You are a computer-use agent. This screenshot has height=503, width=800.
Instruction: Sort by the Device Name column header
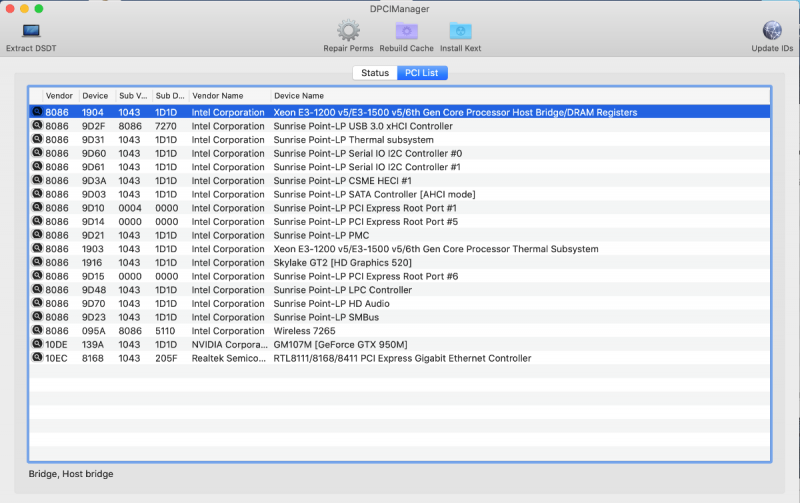298,96
